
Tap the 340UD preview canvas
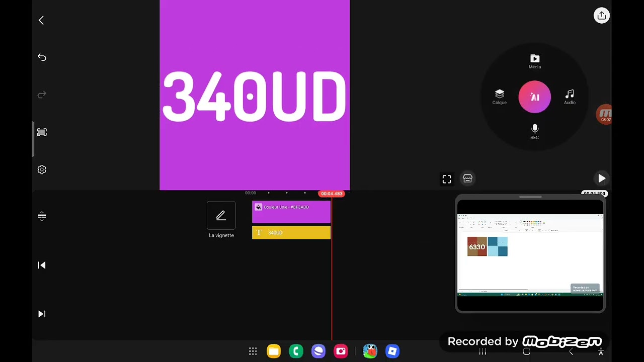(x=255, y=96)
